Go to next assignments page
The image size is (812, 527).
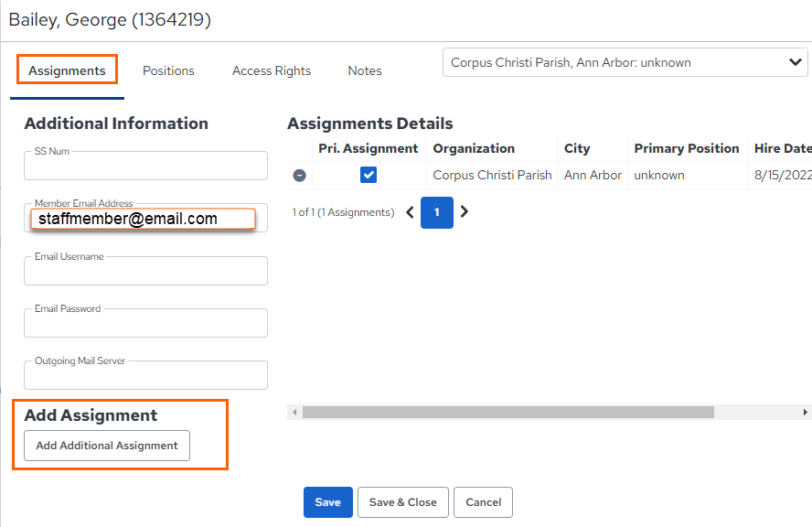point(465,211)
